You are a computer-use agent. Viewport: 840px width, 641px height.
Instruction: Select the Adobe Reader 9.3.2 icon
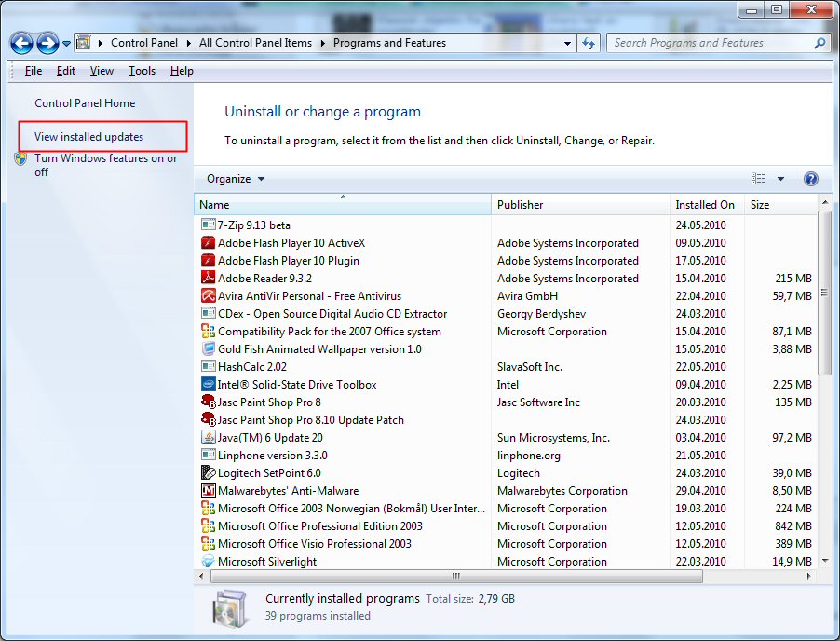coord(208,279)
